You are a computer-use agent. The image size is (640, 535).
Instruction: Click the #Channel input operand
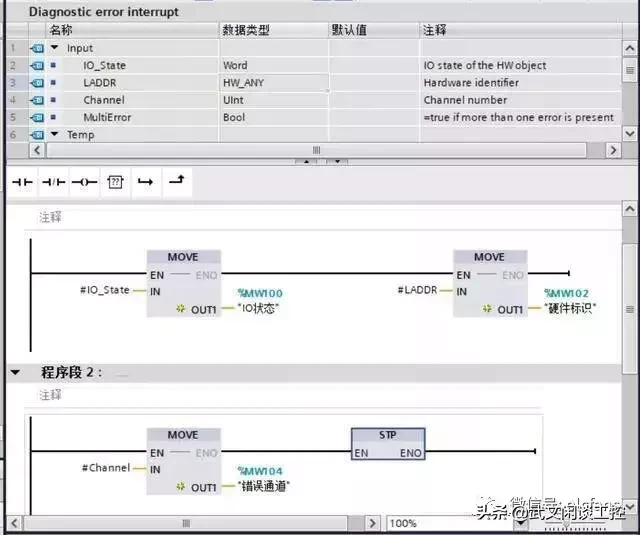coord(106,468)
